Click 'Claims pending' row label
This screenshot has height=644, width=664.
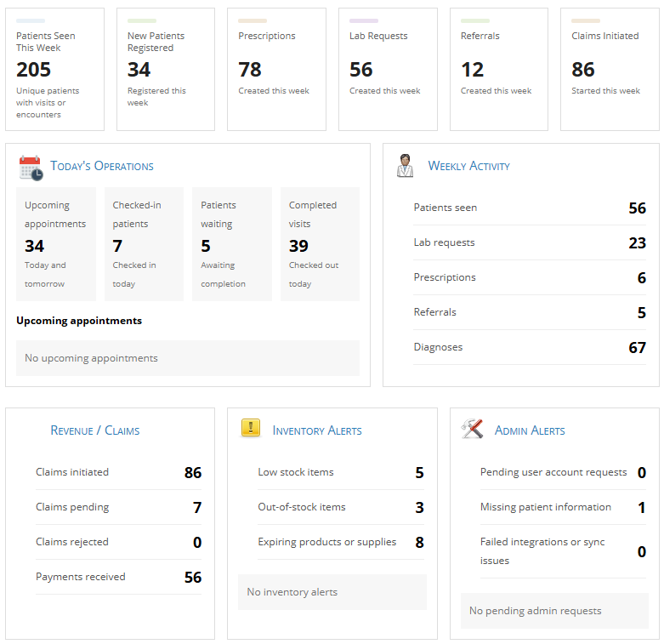[x=72, y=507]
